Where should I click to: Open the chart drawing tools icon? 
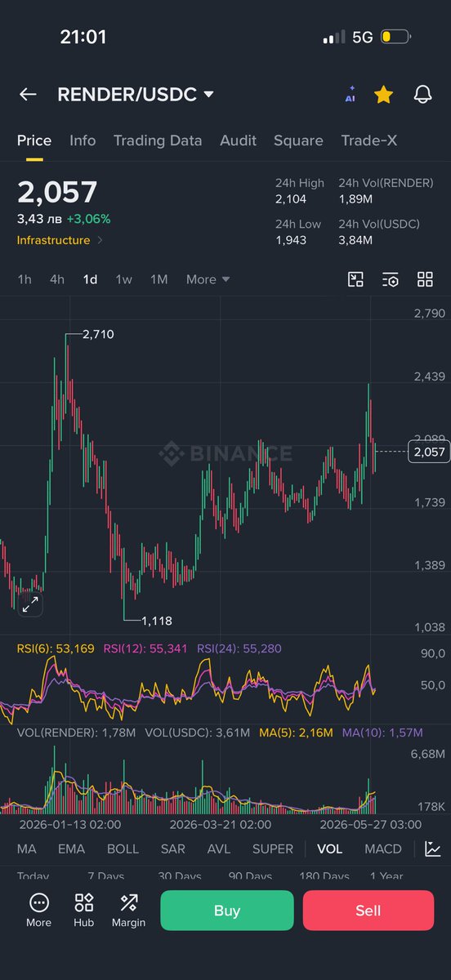point(355,279)
